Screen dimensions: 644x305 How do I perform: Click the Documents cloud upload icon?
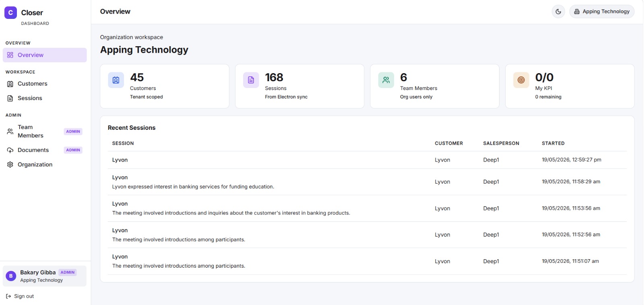click(10, 150)
